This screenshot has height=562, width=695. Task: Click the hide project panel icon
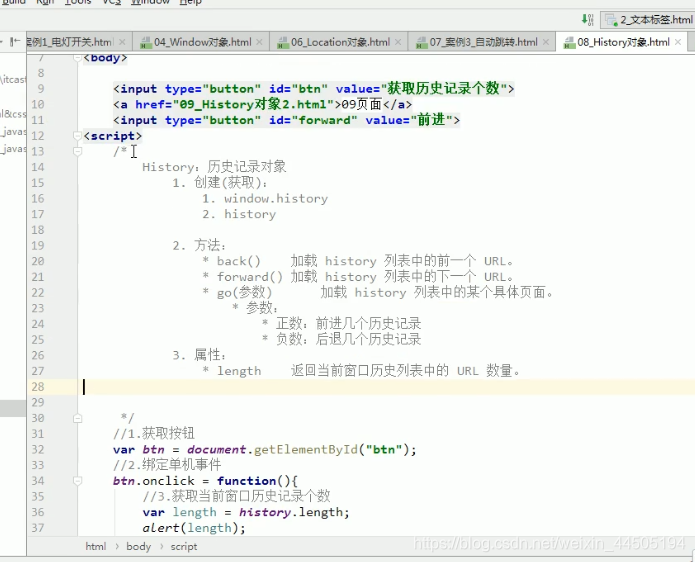pyautogui.click(x=15, y=42)
